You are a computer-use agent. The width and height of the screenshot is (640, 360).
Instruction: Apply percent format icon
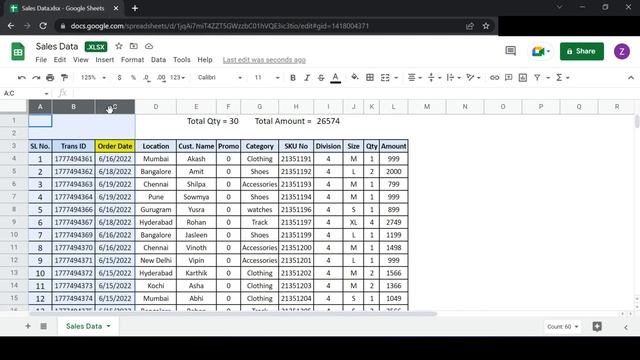pos(133,78)
